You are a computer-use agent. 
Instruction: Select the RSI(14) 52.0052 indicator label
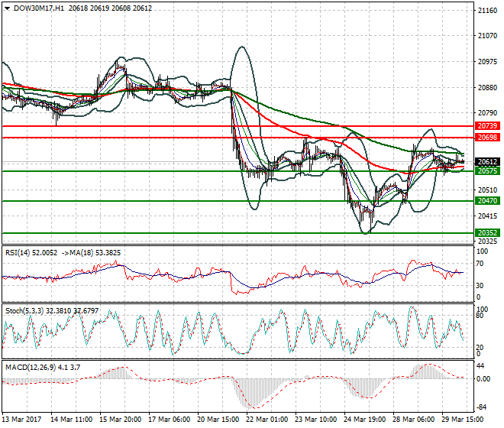pyautogui.click(x=31, y=253)
